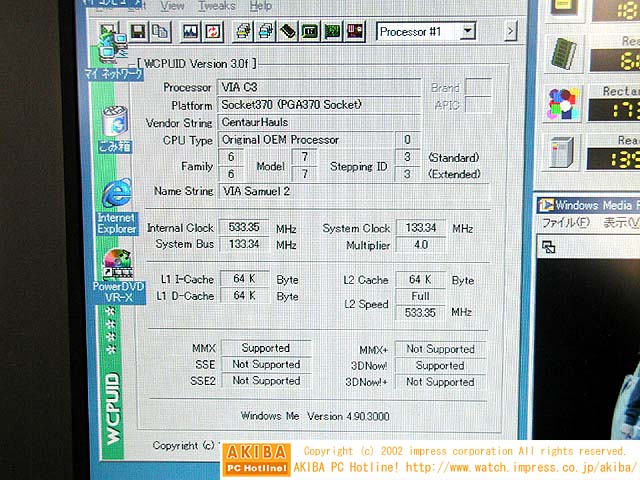Open the Help menu
Image resolution: width=640 pixels, height=480 pixels.
pyautogui.click(x=261, y=6)
